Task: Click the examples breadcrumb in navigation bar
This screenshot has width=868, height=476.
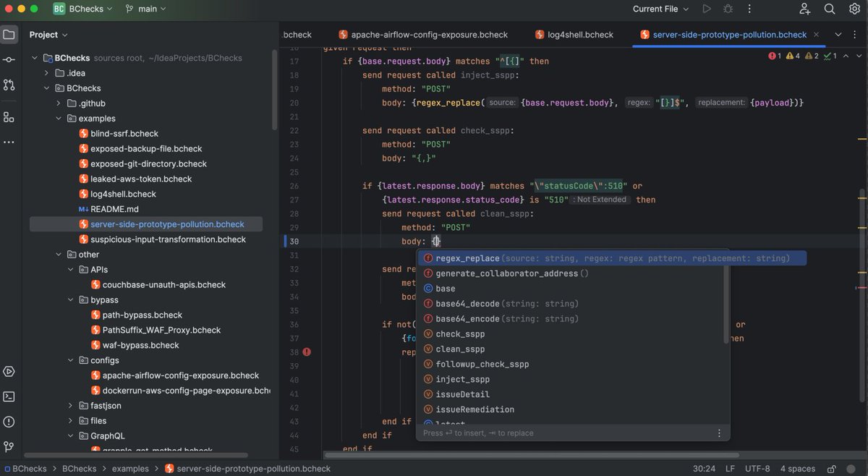Action: [x=130, y=469]
